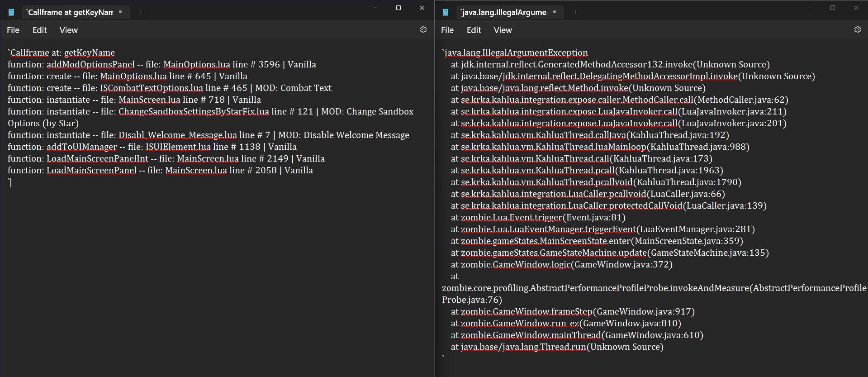Select the java.lang.IllegalArgument tab

[503, 12]
